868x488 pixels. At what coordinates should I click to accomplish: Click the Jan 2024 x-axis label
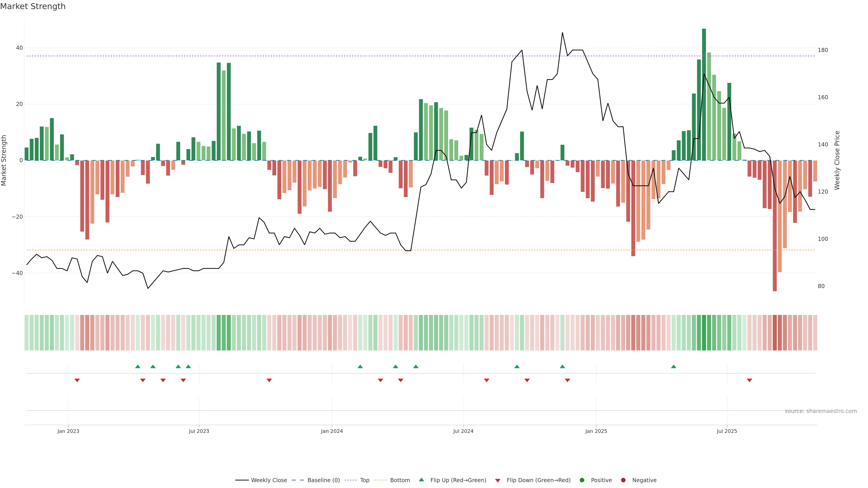coord(332,431)
